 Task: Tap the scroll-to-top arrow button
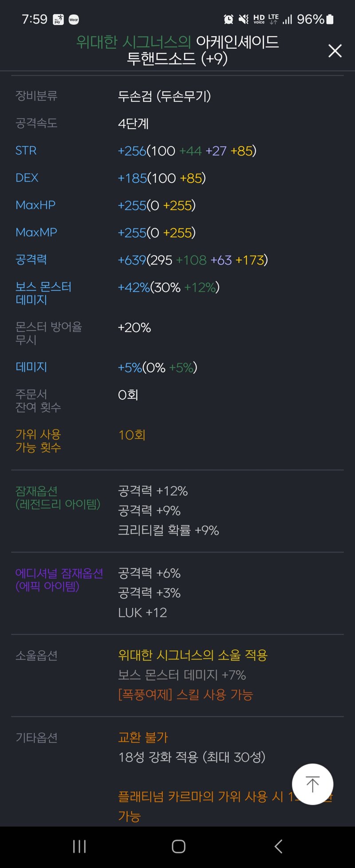point(312,784)
